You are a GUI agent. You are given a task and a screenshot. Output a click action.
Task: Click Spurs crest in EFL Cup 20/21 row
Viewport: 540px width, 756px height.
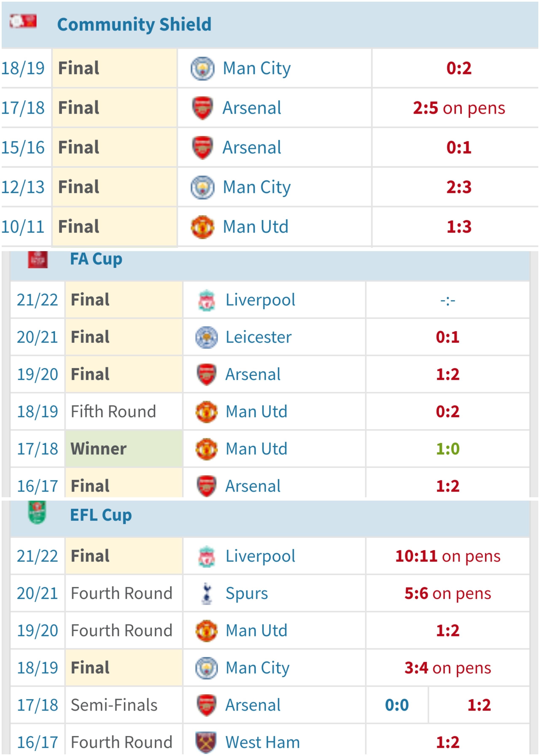tap(207, 593)
